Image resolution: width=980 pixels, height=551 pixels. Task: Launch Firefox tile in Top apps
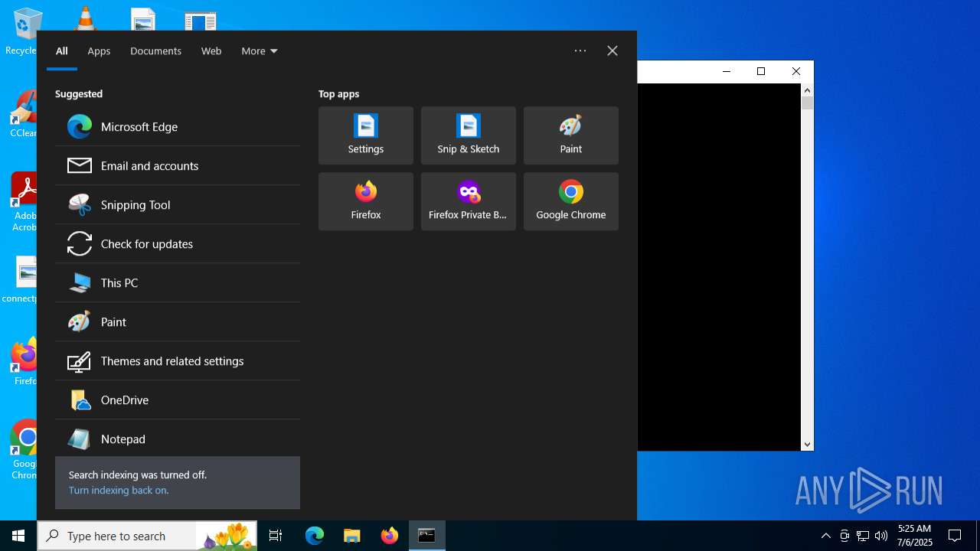[366, 201]
